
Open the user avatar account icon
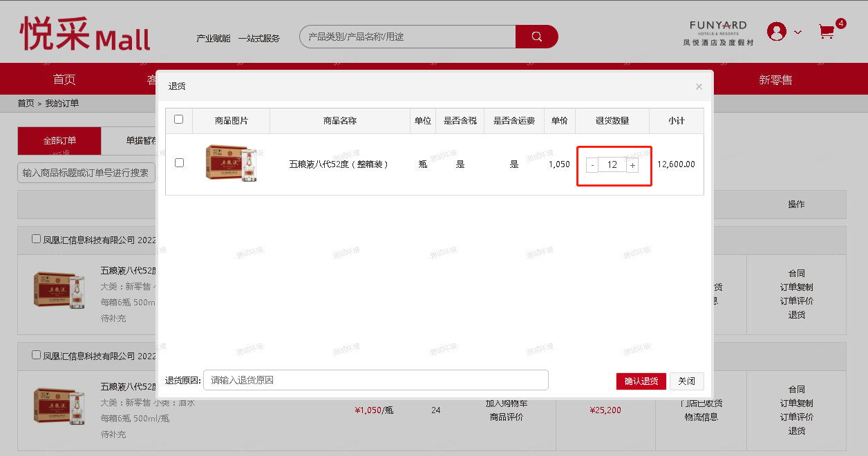coord(777,31)
